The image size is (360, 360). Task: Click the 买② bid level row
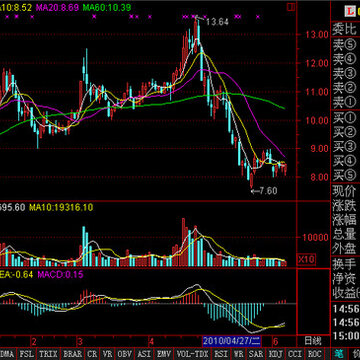click(345, 132)
